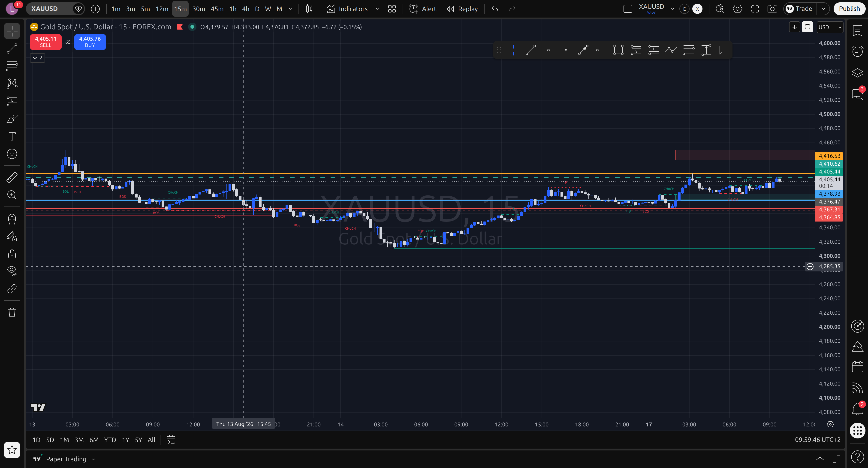This screenshot has width=868, height=468.
Task: Select the trend line drawing tool
Action: pos(12,49)
